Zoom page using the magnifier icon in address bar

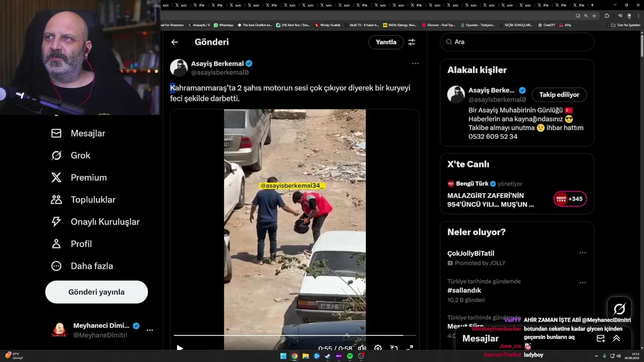586,16
